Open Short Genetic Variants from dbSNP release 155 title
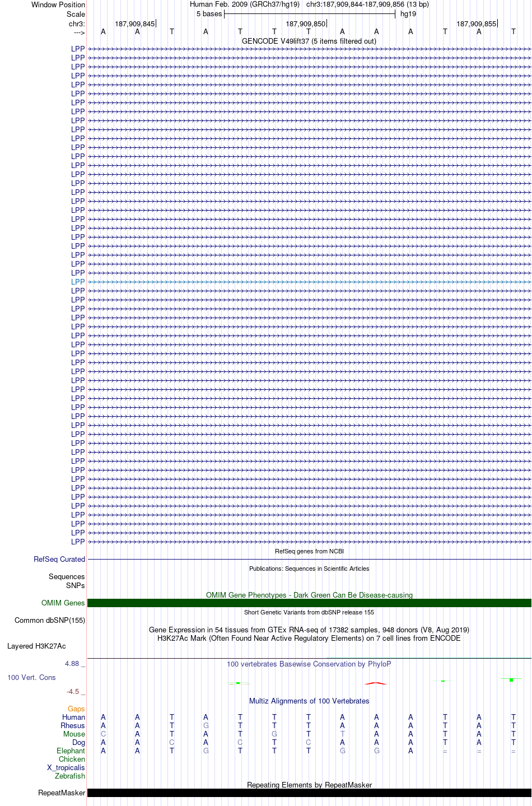The width and height of the screenshot is (532, 806). tap(309, 612)
